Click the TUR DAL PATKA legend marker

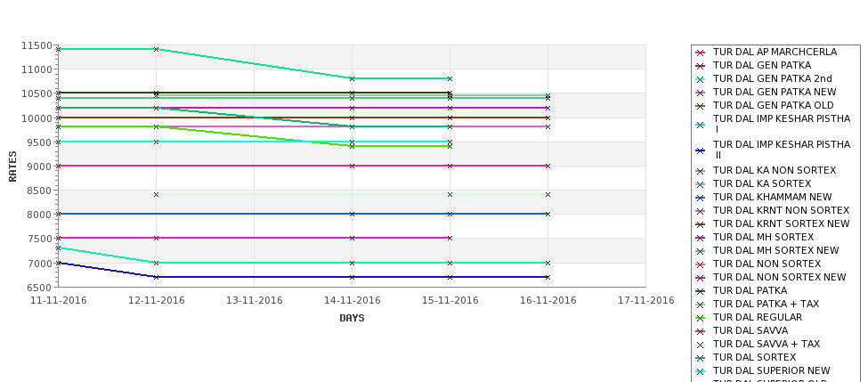click(701, 291)
